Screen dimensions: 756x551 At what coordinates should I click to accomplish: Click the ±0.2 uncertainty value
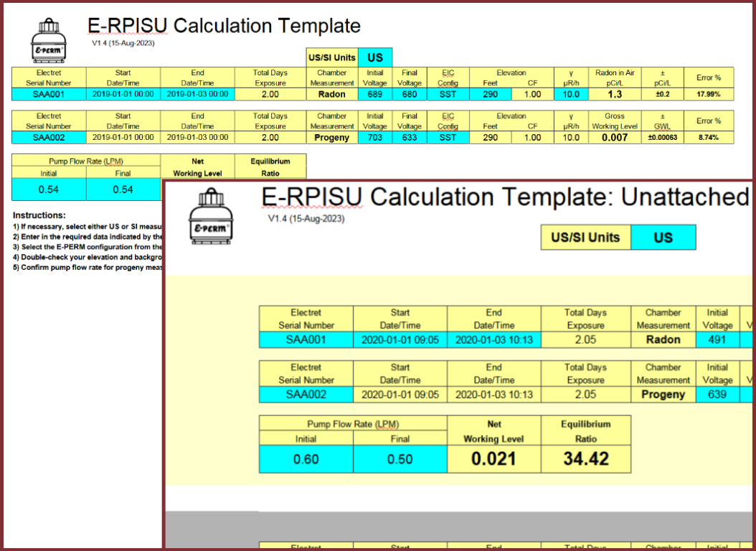663,94
